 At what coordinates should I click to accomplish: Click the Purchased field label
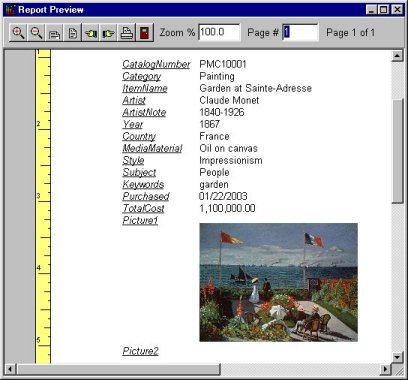[146, 196]
